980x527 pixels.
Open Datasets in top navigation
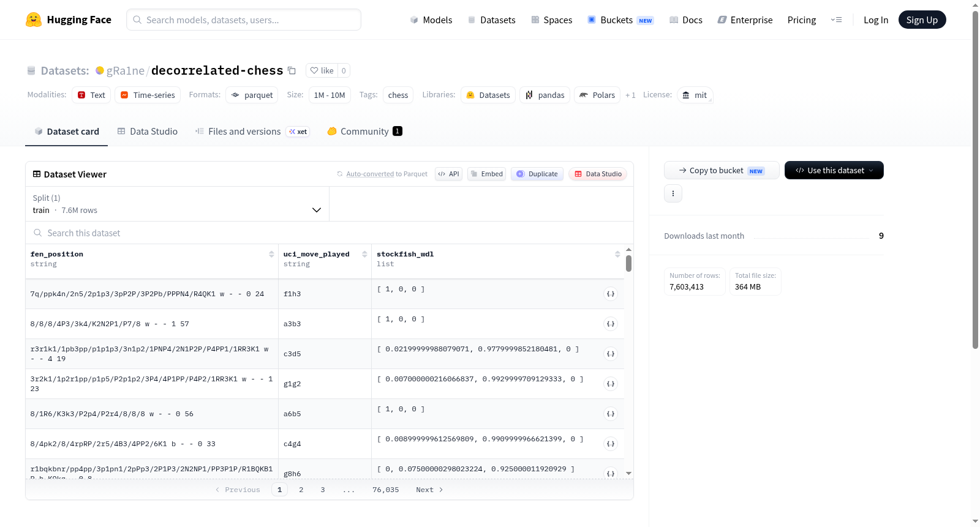click(x=492, y=20)
